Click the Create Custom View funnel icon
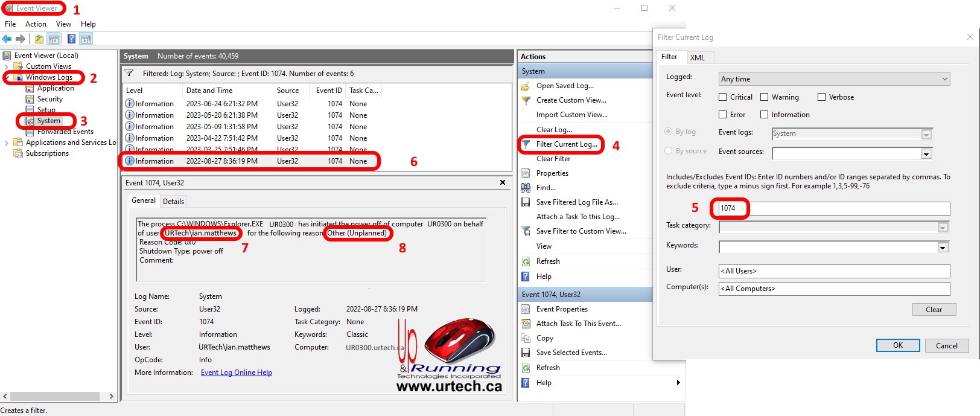Image resolution: width=980 pixels, height=416 pixels. 526,100
